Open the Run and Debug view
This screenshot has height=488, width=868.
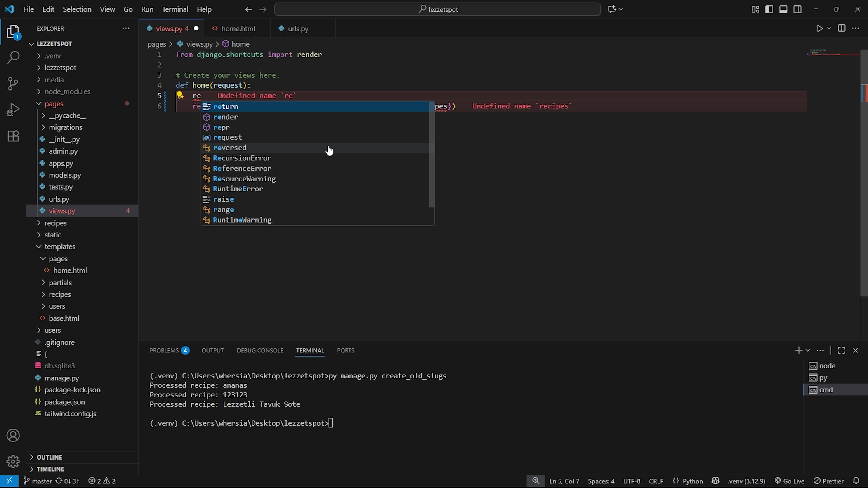(13, 110)
